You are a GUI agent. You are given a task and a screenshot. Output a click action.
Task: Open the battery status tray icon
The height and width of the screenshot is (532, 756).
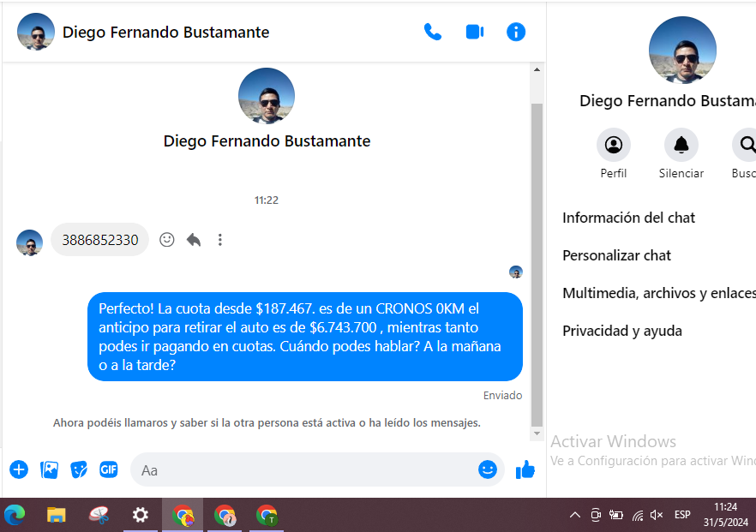tap(616, 515)
